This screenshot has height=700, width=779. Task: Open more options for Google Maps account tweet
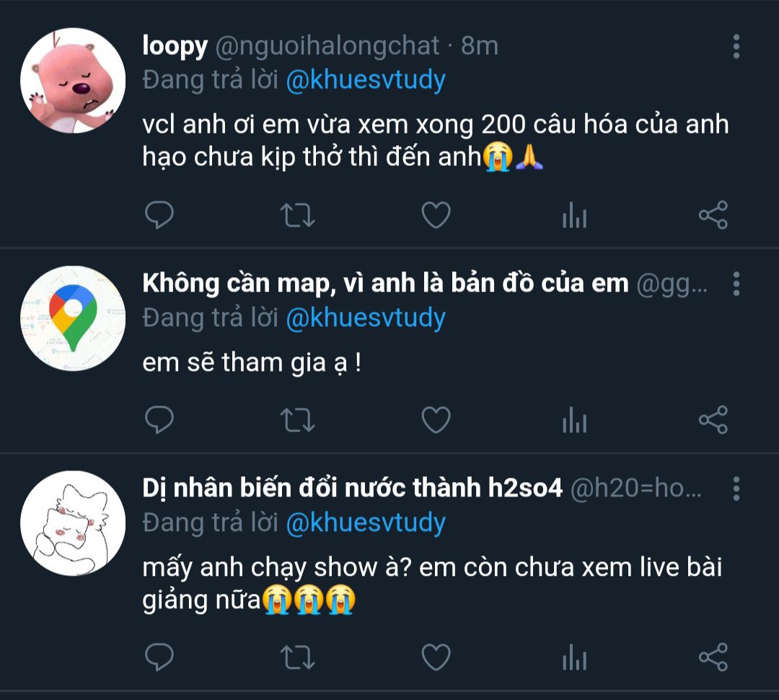736,284
